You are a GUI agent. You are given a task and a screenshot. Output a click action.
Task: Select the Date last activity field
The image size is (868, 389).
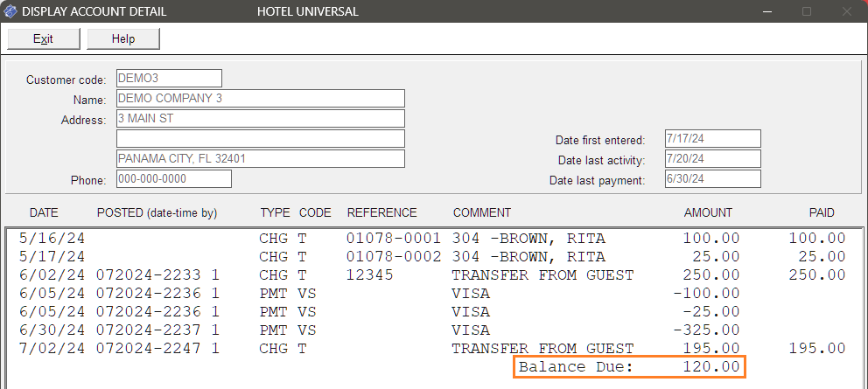[x=713, y=159]
